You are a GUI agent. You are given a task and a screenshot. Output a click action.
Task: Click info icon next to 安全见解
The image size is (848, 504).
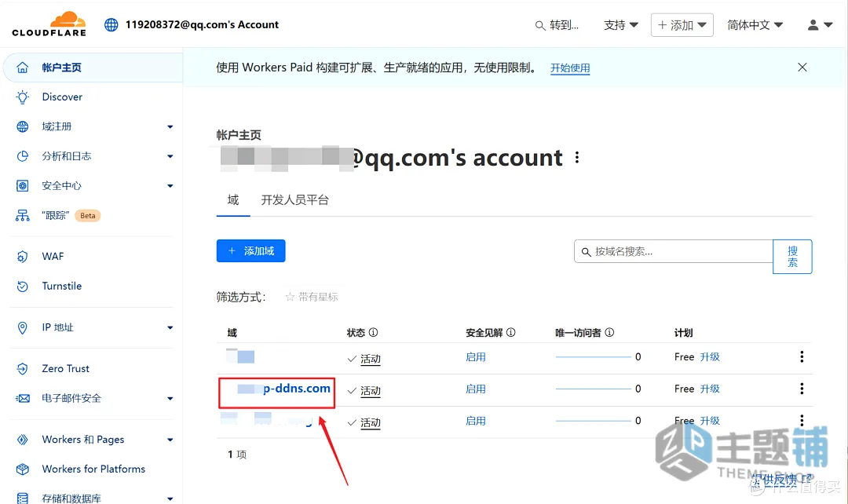click(510, 332)
